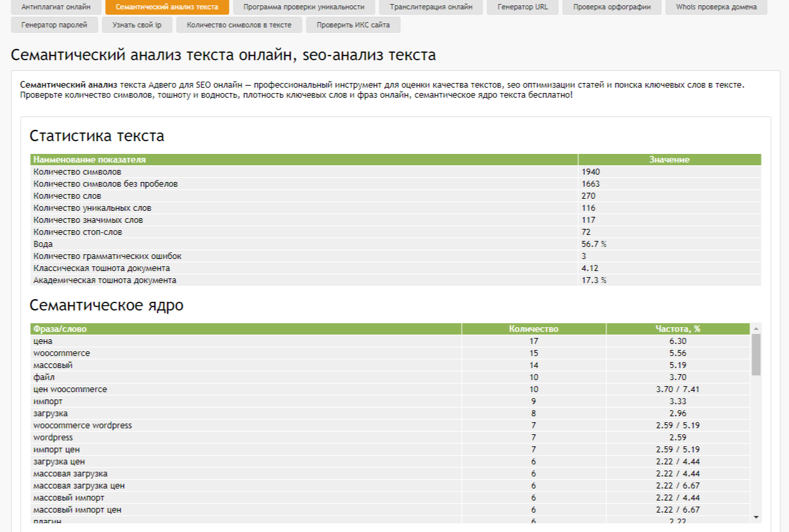789x532 pixels.
Task: Go to Проверка орфографии tab
Action: (x=612, y=7)
